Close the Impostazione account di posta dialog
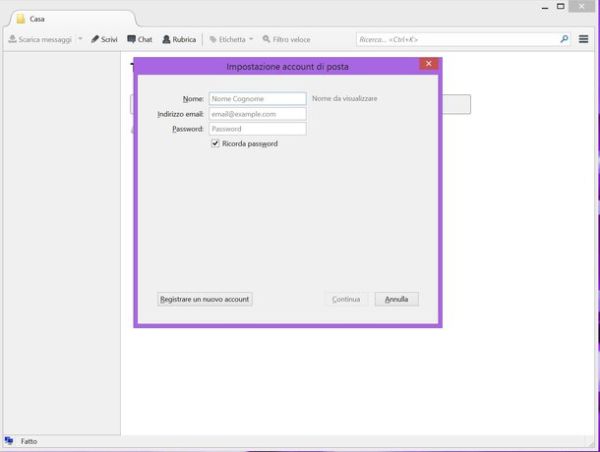Screen dimensions: 600x452 coord(429,64)
